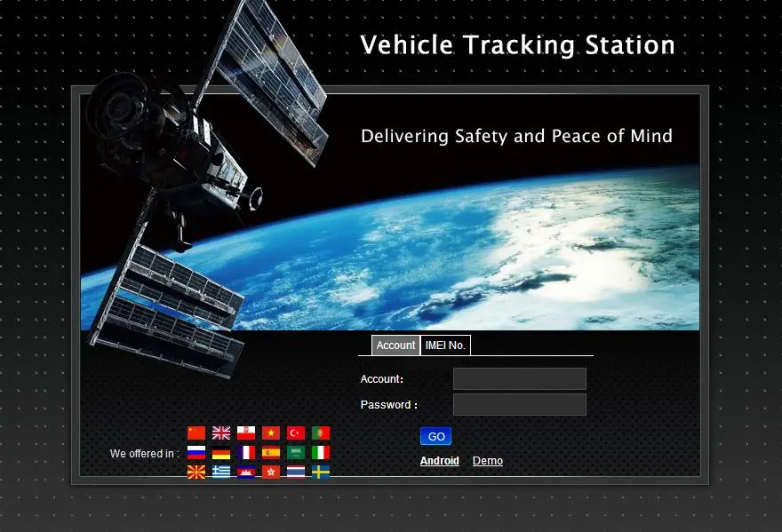This screenshot has width=782, height=532.
Task: Focus the Password input field
Action: [x=520, y=404]
